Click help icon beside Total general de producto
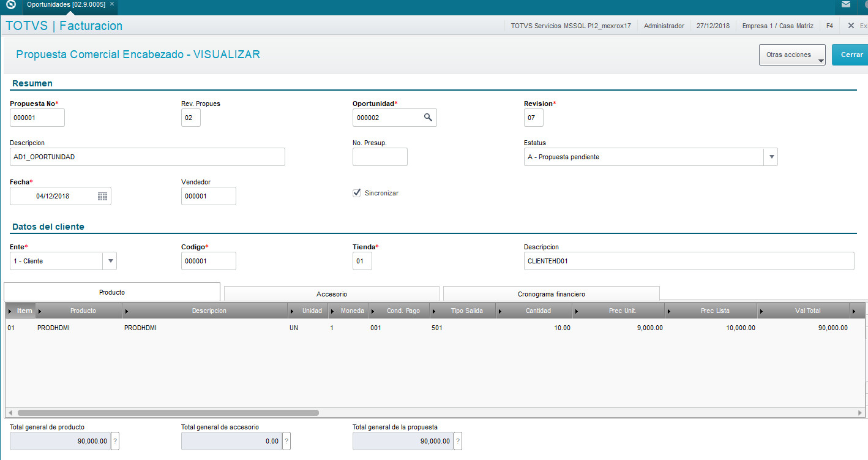 (x=115, y=441)
